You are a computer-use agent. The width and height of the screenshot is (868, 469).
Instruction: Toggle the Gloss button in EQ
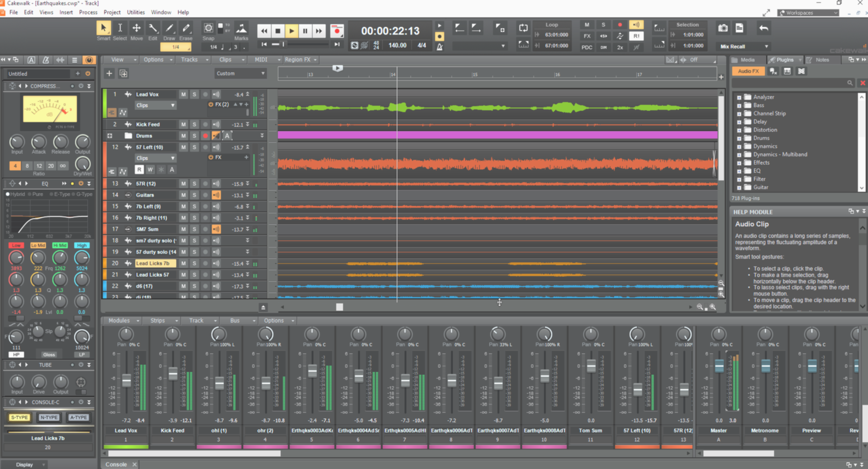(49, 355)
